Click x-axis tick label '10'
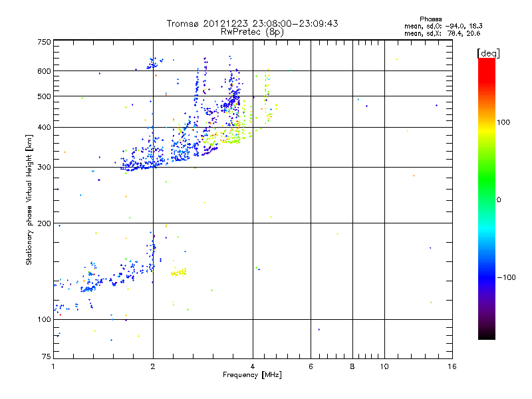Screen dimensions: 532x399 point(384,366)
